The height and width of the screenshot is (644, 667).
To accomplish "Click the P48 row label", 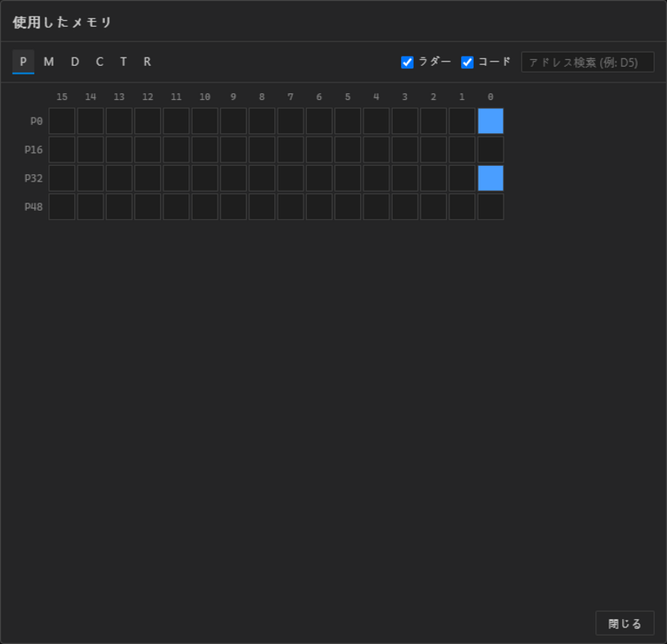I will tap(33, 207).
